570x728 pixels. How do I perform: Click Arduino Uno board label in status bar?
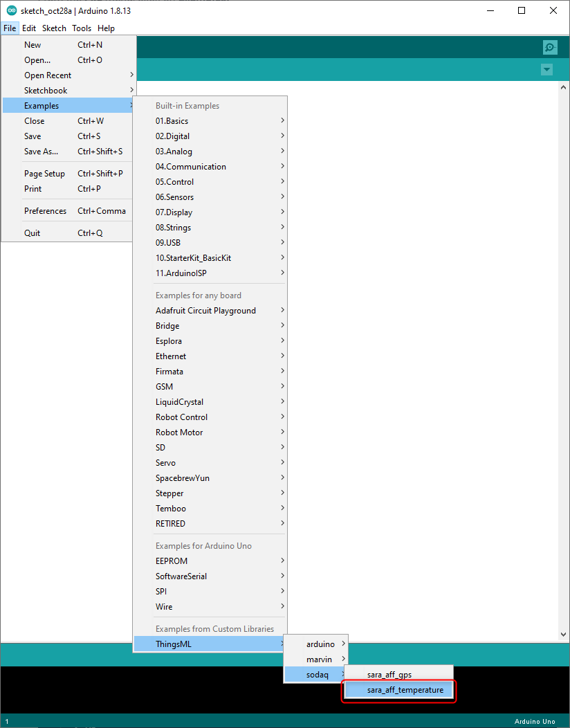pos(535,722)
